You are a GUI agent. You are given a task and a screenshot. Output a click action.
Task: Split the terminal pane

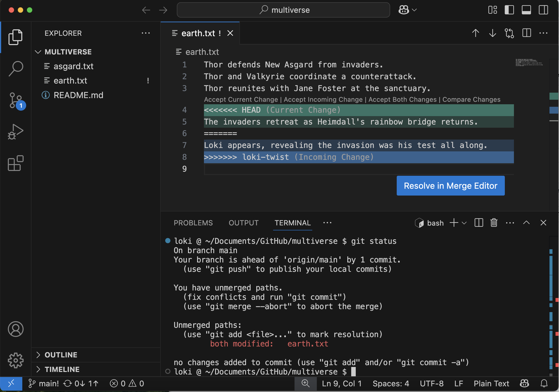(479, 223)
